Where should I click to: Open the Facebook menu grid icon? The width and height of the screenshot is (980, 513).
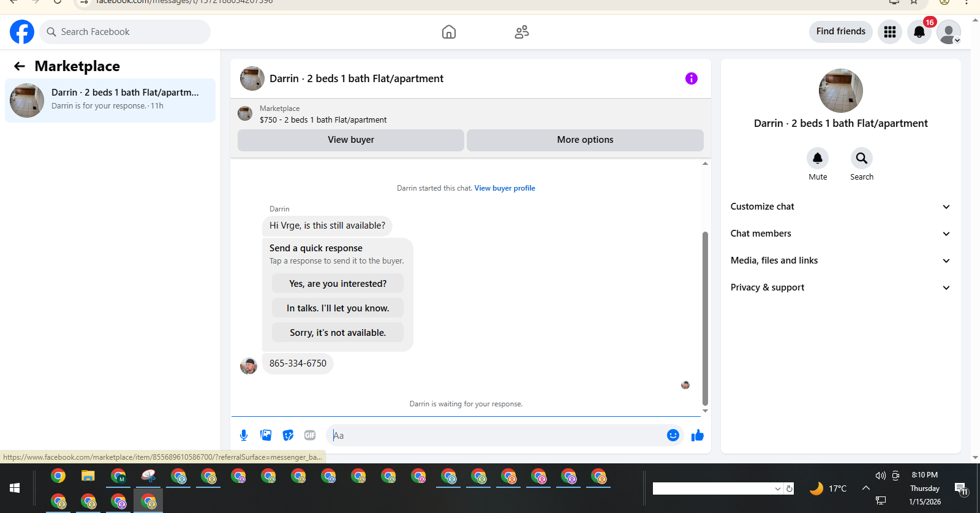pos(890,32)
